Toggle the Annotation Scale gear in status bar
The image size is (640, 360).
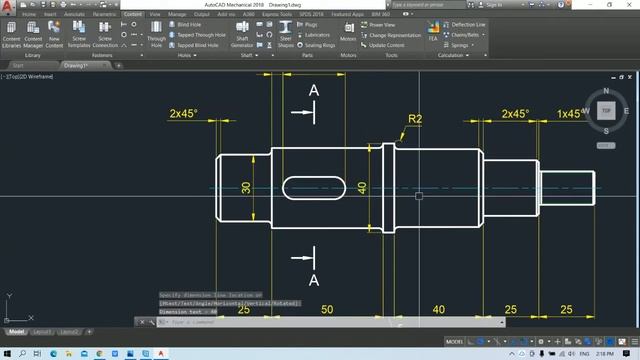(541, 342)
